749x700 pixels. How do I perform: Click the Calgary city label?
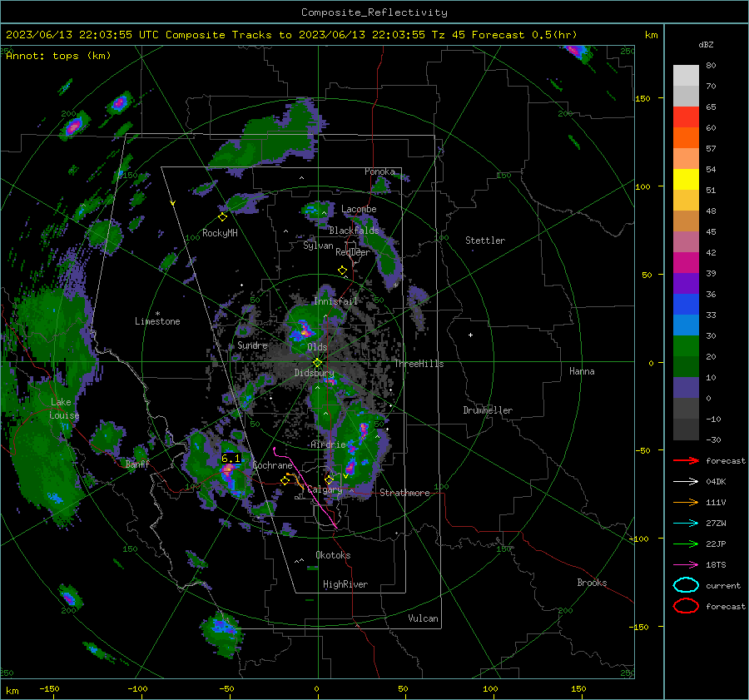(325, 489)
